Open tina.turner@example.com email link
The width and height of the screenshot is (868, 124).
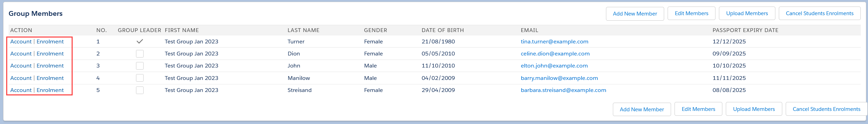click(554, 42)
